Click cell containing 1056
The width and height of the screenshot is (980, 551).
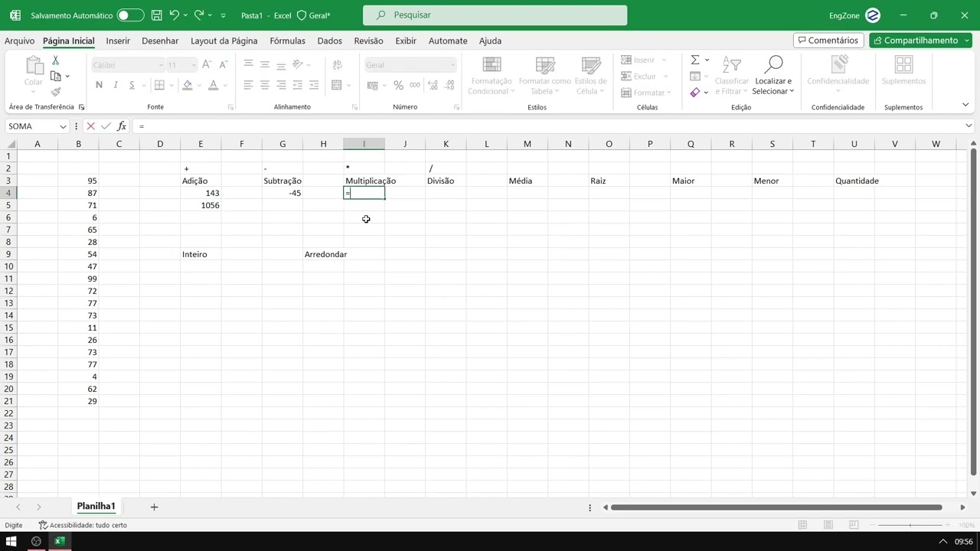pyautogui.click(x=201, y=205)
